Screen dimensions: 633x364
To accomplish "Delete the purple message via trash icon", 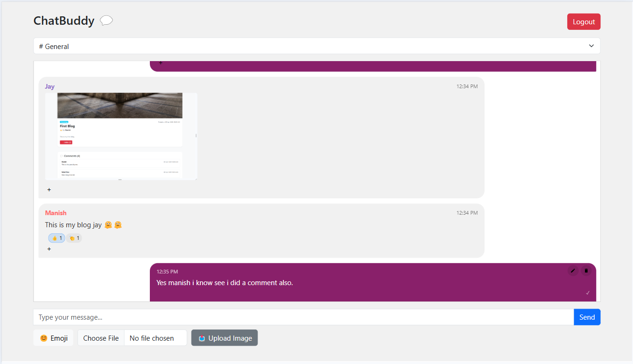I will pyautogui.click(x=586, y=271).
